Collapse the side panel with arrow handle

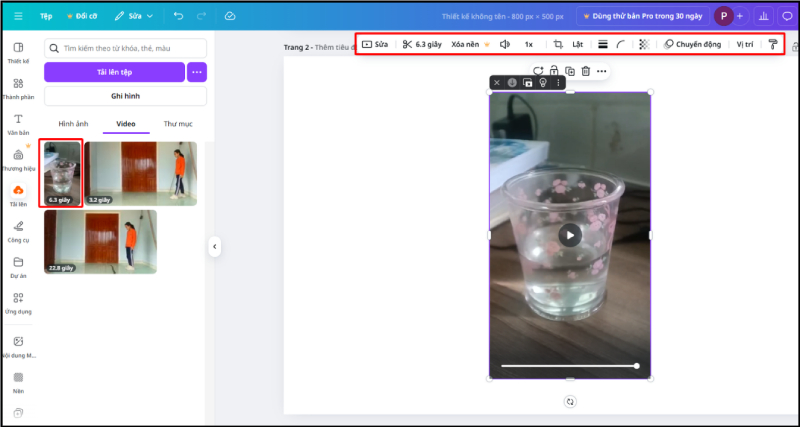pos(214,247)
